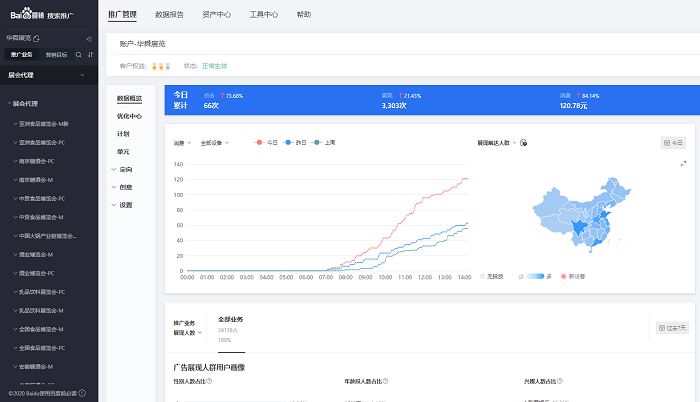This screenshot has height=402, width=700.
Task: Expand 全国食品博览会-M campaign
Action: [15, 329]
